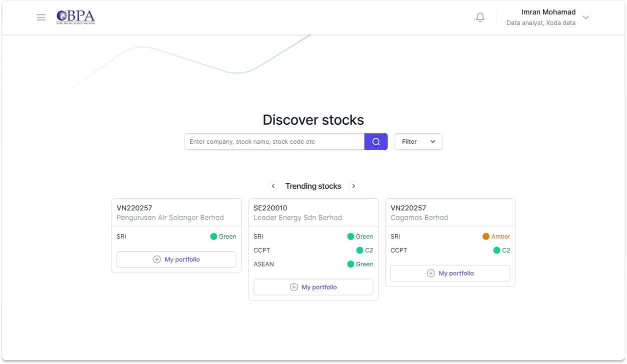Open Imran Mohamad account menu
627x364 pixels.
(548, 12)
